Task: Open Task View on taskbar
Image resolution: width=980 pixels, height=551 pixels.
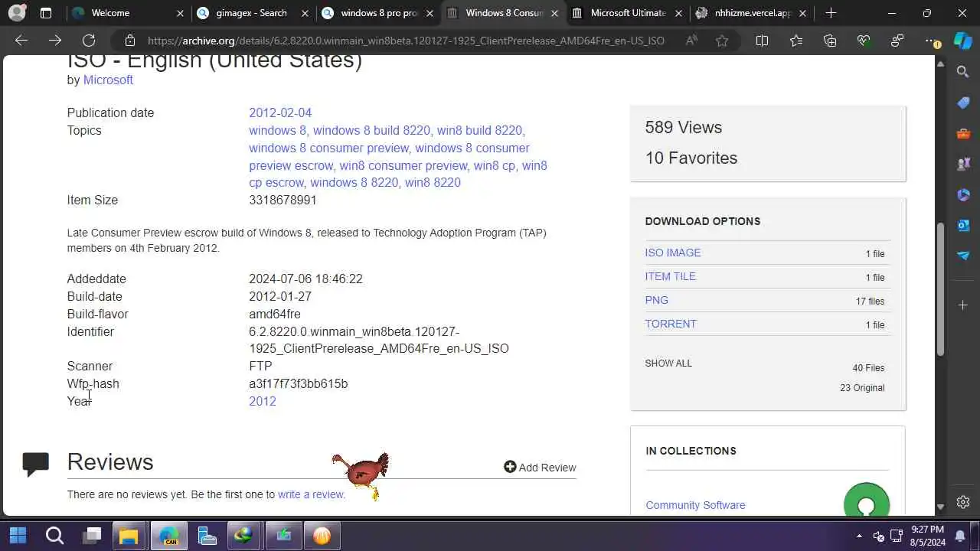Action: tap(92, 535)
